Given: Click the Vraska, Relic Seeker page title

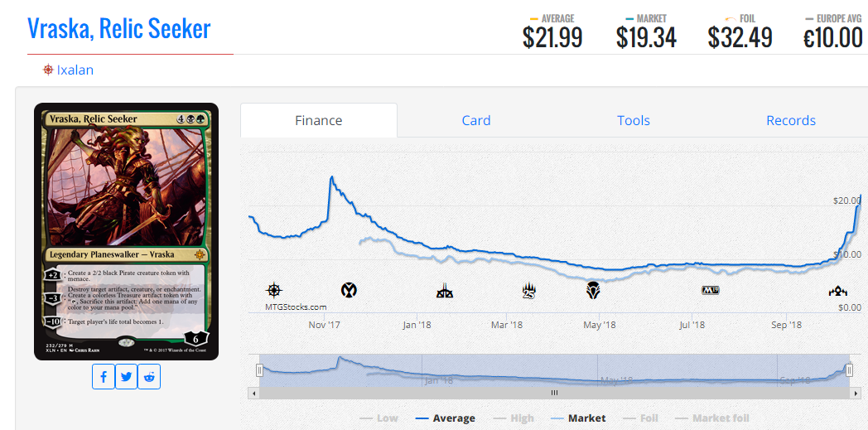Looking at the screenshot, I should (119, 27).
